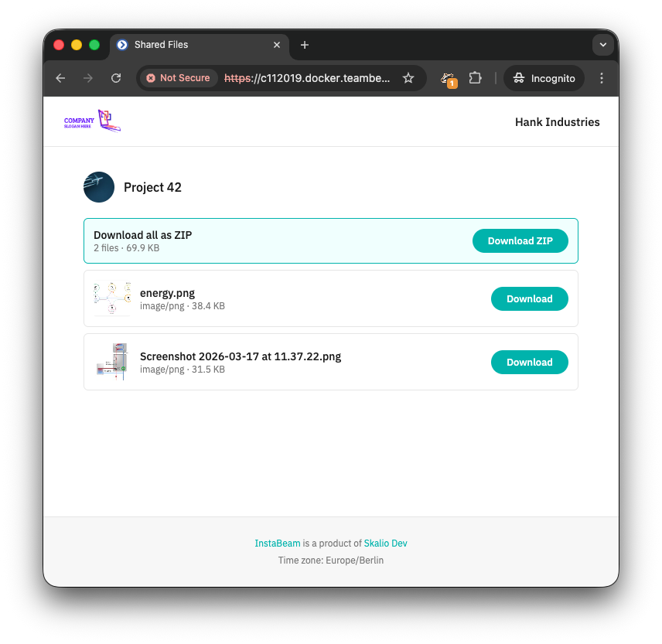Download the energy.png file
662x644 pixels.
pyautogui.click(x=529, y=299)
